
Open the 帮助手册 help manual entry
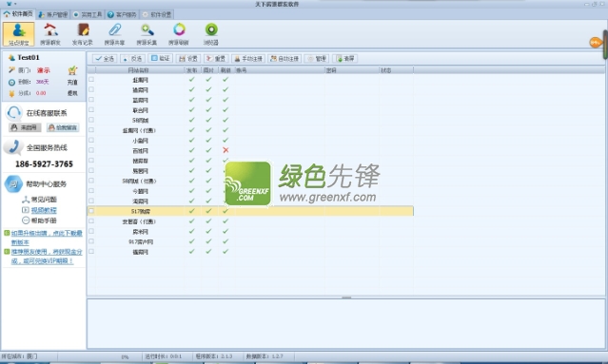point(44,220)
